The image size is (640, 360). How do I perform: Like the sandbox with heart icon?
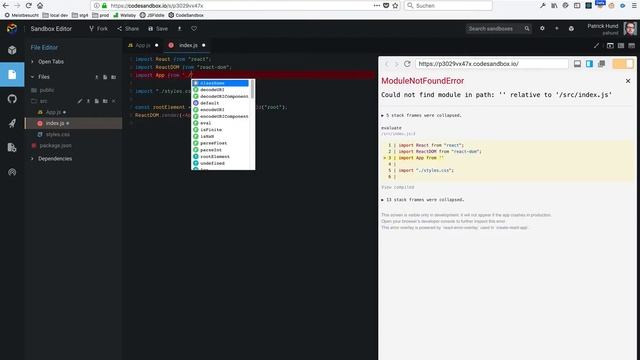point(194,29)
